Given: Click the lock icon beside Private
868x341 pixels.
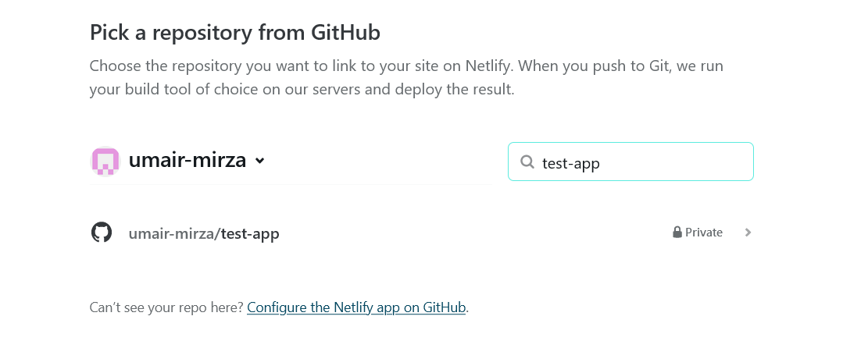Looking at the screenshot, I should click(677, 232).
